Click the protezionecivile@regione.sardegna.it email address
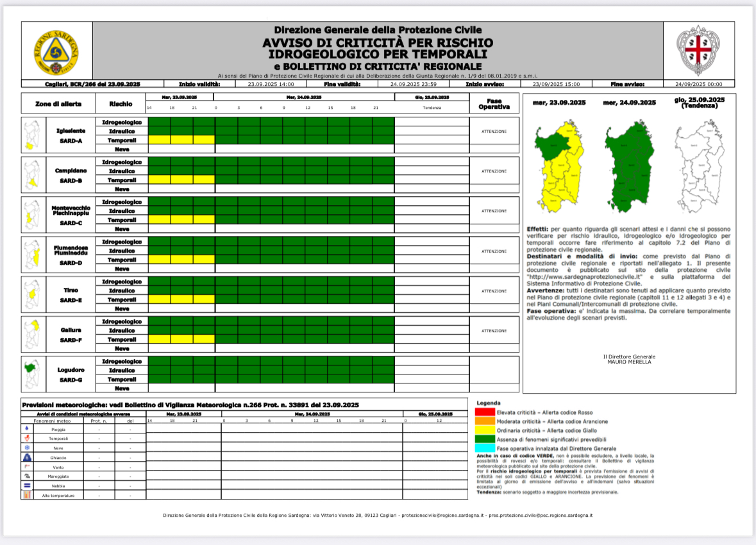The height and width of the screenshot is (545, 756). [x=442, y=515]
